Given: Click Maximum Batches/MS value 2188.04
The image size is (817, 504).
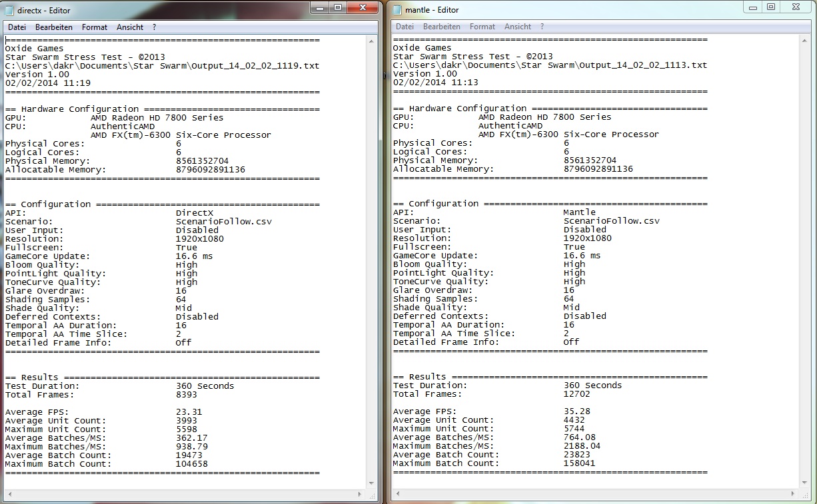Looking at the screenshot, I should (582, 446).
